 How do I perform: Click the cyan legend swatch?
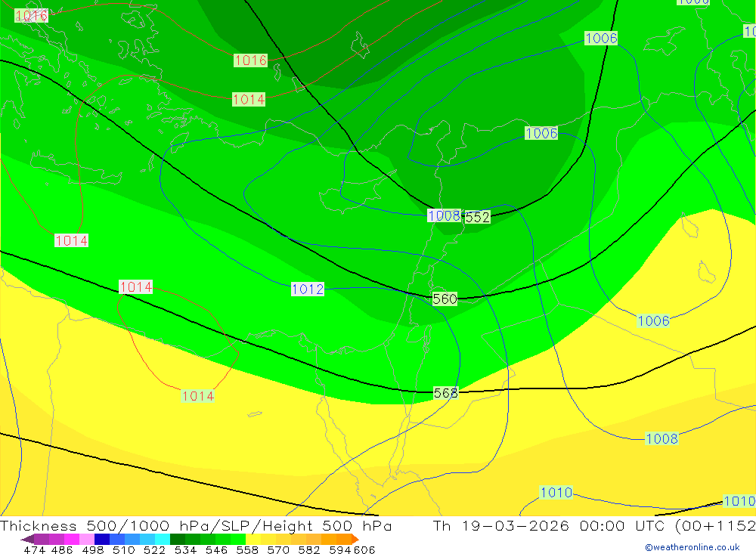tap(163, 539)
